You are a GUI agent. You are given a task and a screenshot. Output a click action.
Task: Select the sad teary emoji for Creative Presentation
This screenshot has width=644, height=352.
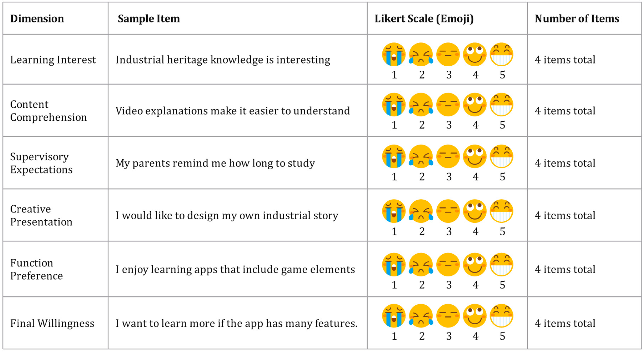pos(421,211)
